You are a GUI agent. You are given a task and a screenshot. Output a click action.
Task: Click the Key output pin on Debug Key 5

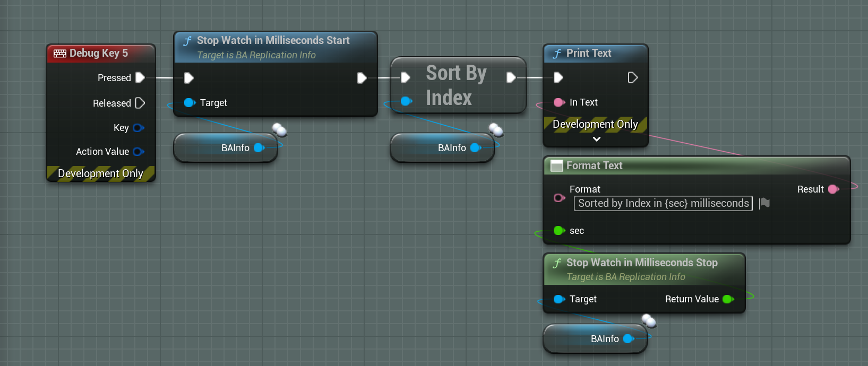pyautogui.click(x=138, y=128)
